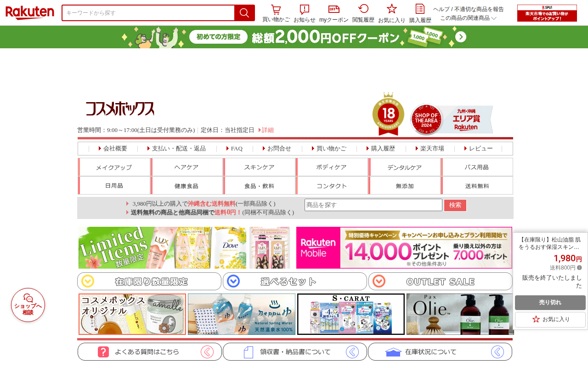Open the Limited Items 数量限定 banner
The height and width of the screenshot is (368, 588).
[x=185, y=247]
